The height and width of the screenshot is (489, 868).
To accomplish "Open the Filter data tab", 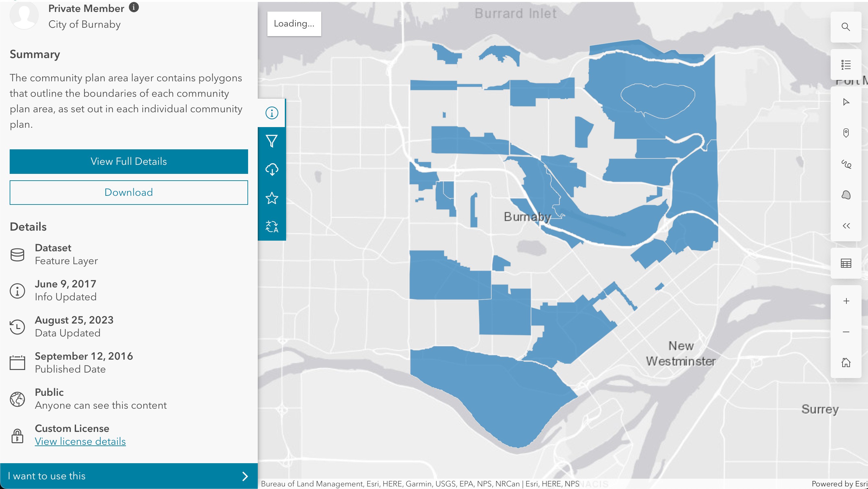I will click(x=272, y=141).
